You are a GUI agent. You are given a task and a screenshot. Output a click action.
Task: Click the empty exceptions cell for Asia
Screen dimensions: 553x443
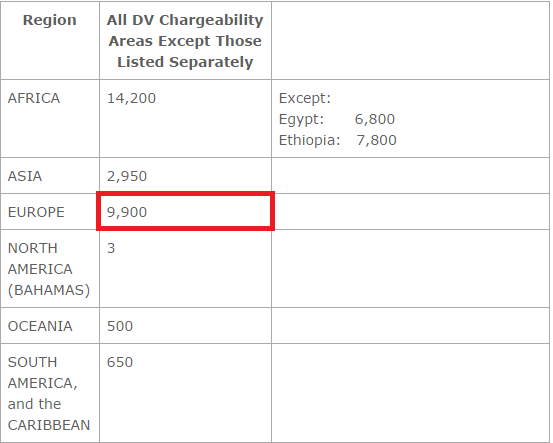click(411, 176)
